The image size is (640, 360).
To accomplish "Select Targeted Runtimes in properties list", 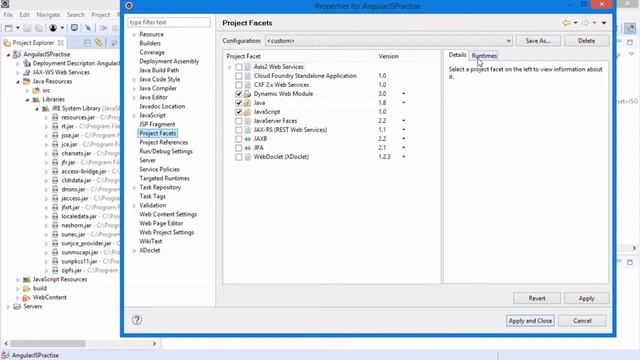I will pos(164,178).
